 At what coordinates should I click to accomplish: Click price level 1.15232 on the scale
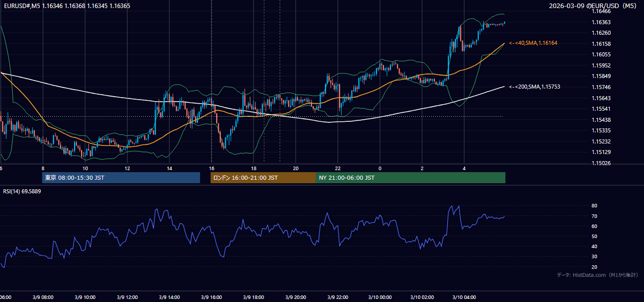(x=601, y=141)
